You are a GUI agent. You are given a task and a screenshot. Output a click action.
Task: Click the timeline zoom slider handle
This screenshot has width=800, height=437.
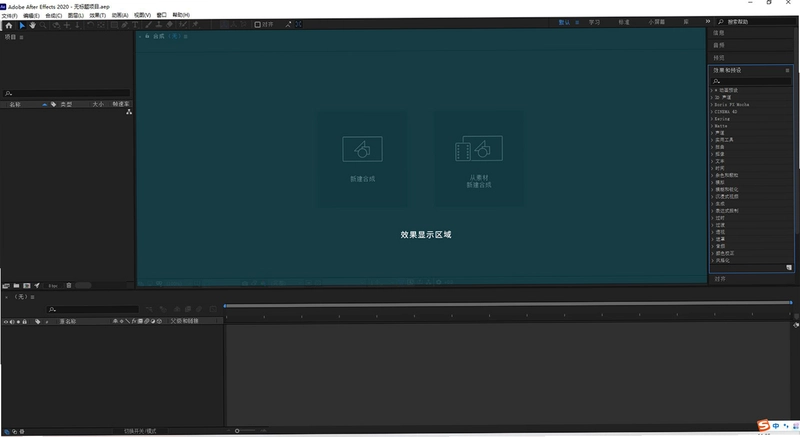tap(237, 431)
